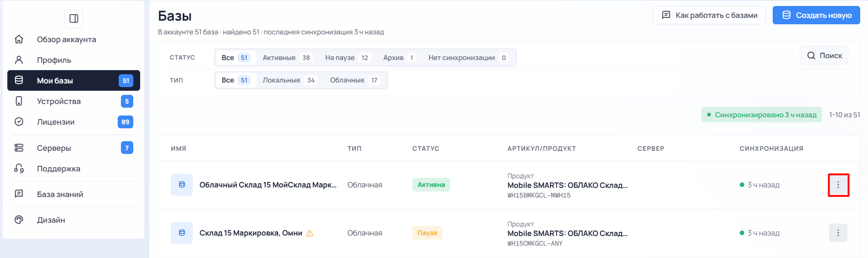The height and width of the screenshot is (258, 868).
Task: Open Устройства section
Action: click(74, 101)
